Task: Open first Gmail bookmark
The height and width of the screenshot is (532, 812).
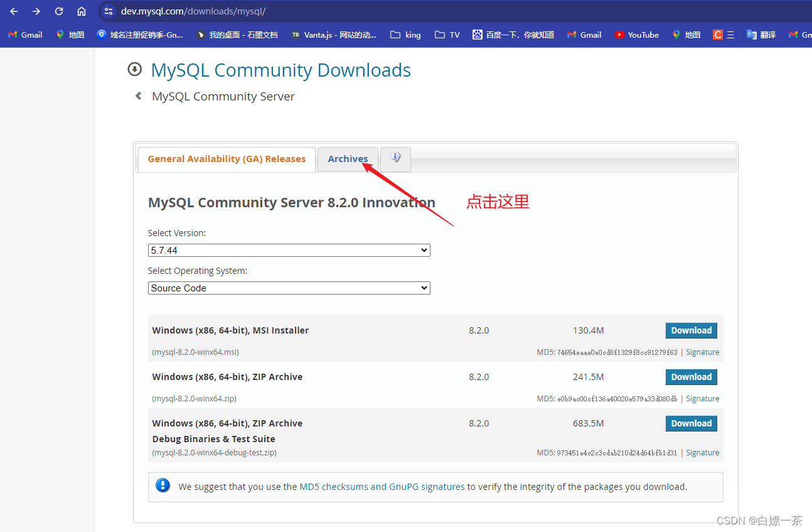Action: [25, 35]
